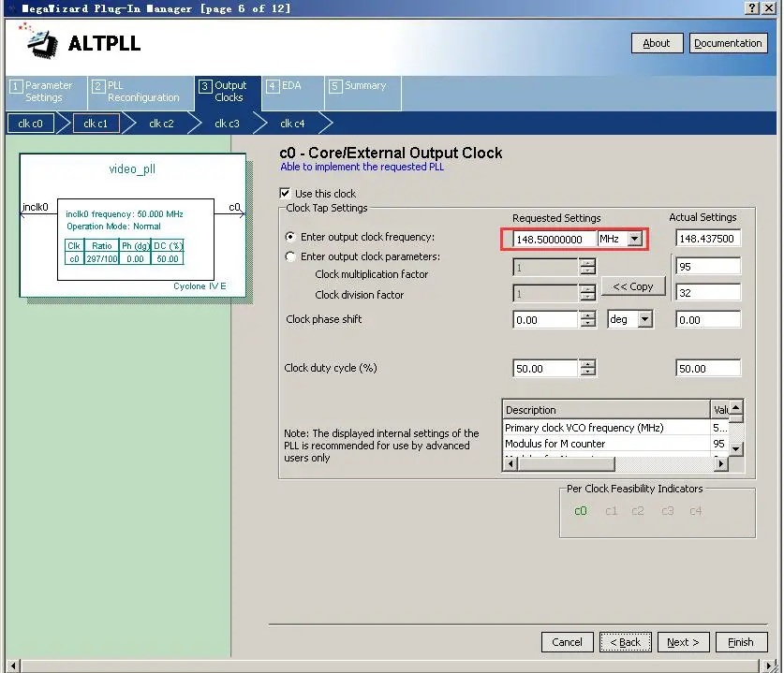Click the About button

[657, 42]
